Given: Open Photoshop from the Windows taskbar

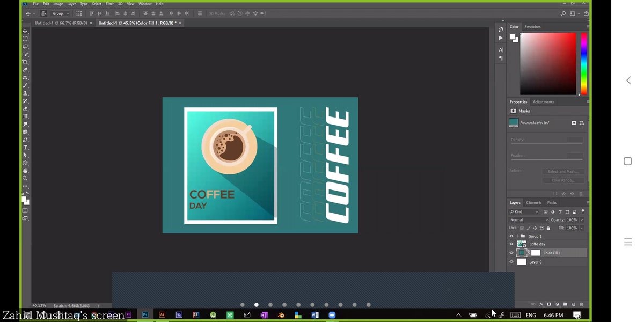Looking at the screenshot, I should pos(145,315).
